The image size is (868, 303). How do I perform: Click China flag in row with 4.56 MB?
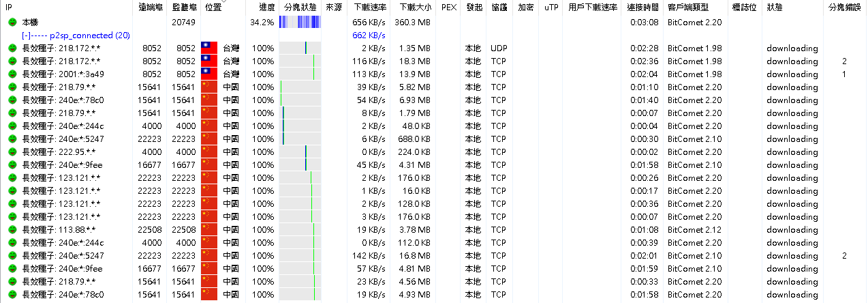point(208,282)
